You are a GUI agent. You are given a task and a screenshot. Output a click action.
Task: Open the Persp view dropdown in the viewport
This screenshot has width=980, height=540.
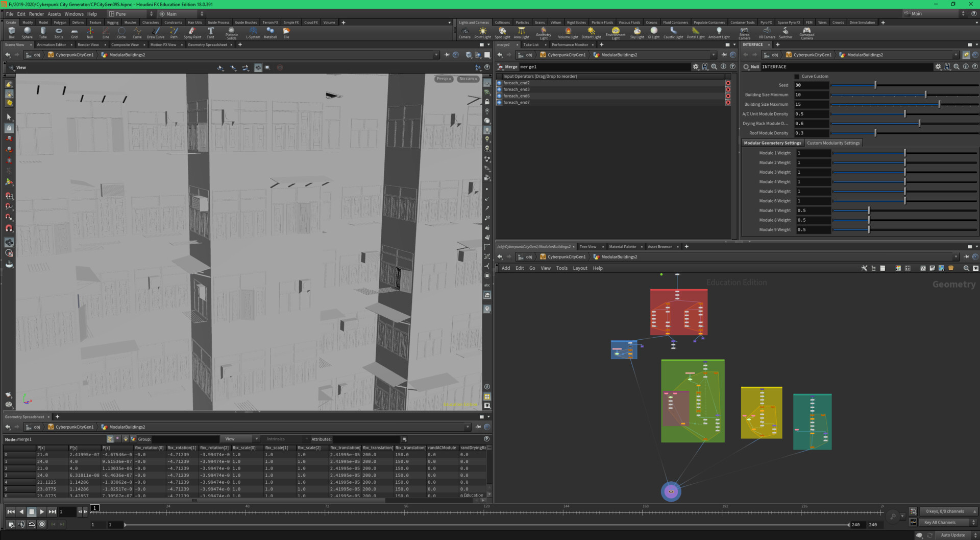click(x=443, y=79)
